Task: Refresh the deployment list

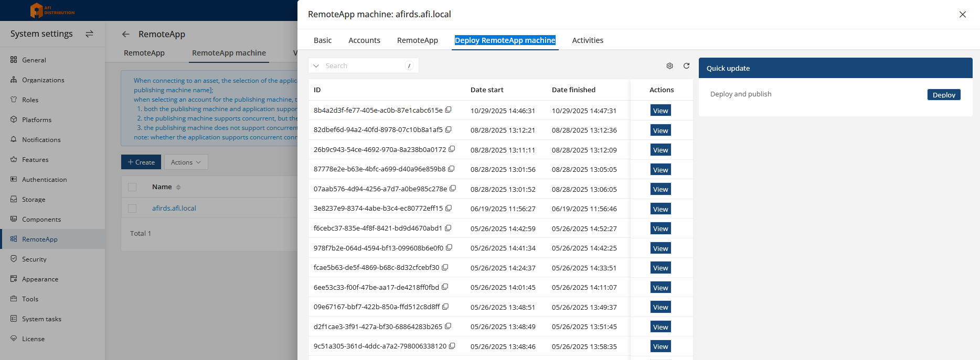Action: click(686, 66)
